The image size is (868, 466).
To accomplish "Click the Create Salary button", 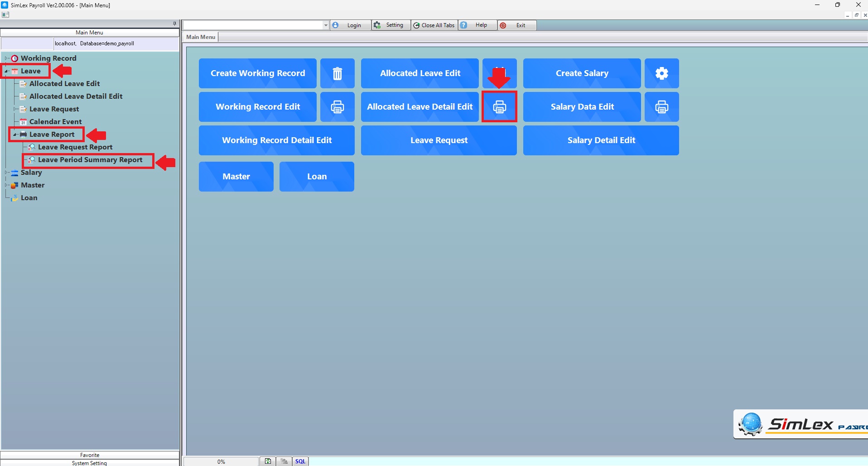I will coord(582,73).
